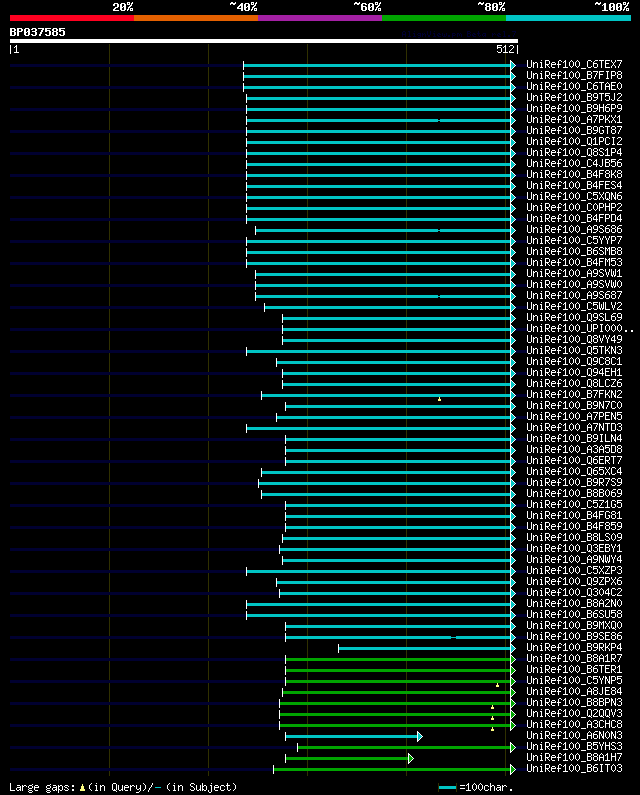Select UniRef100_B5YHS3 hit
Image resolution: width=640 pixels, height=795 pixels.
pos(574,746)
